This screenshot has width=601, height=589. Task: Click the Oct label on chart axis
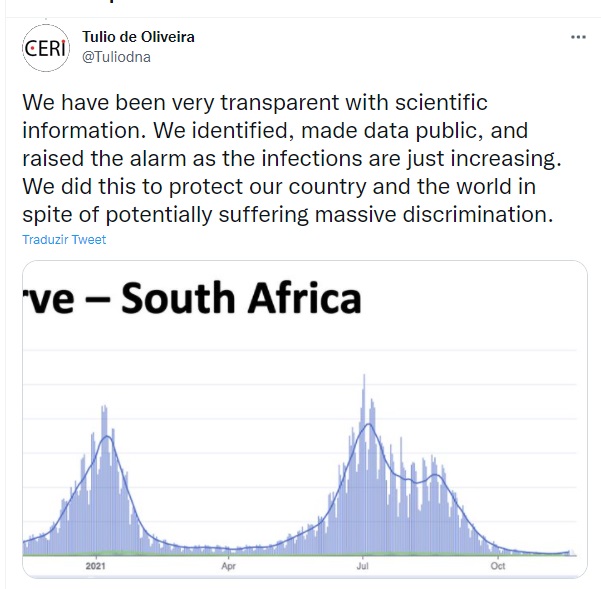click(x=497, y=566)
